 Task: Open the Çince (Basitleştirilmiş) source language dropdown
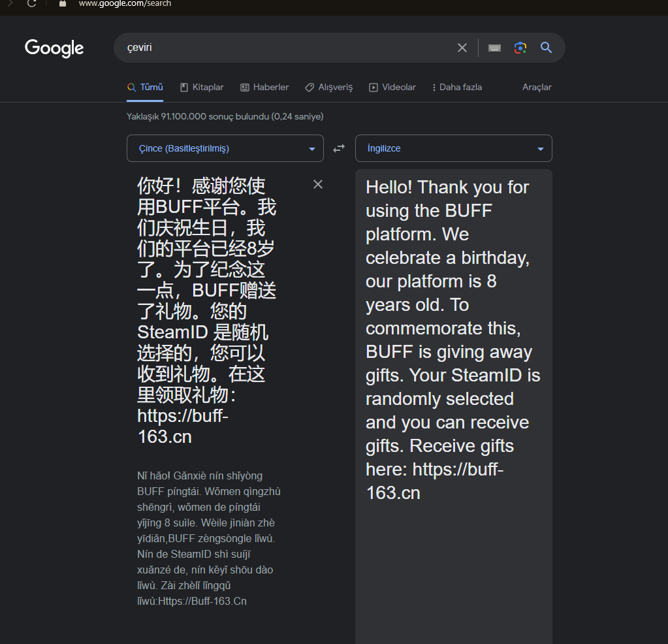pos(225,148)
